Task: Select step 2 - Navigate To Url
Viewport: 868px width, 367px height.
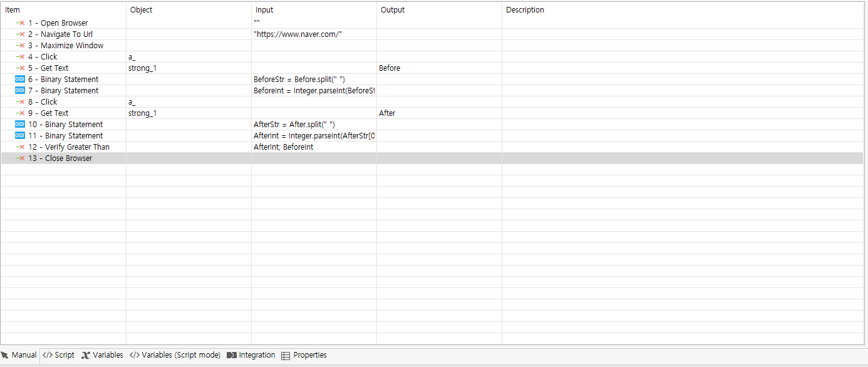Action: [x=60, y=34]
